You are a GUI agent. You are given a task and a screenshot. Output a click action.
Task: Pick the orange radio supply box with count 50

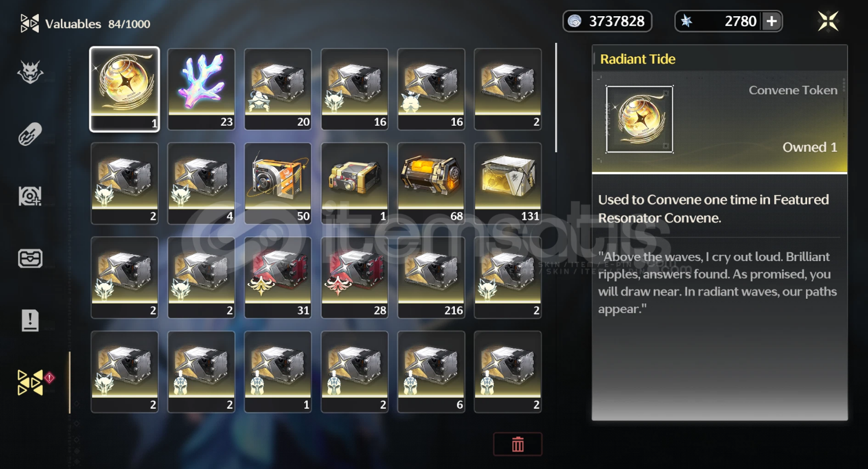tap(278, 184)
